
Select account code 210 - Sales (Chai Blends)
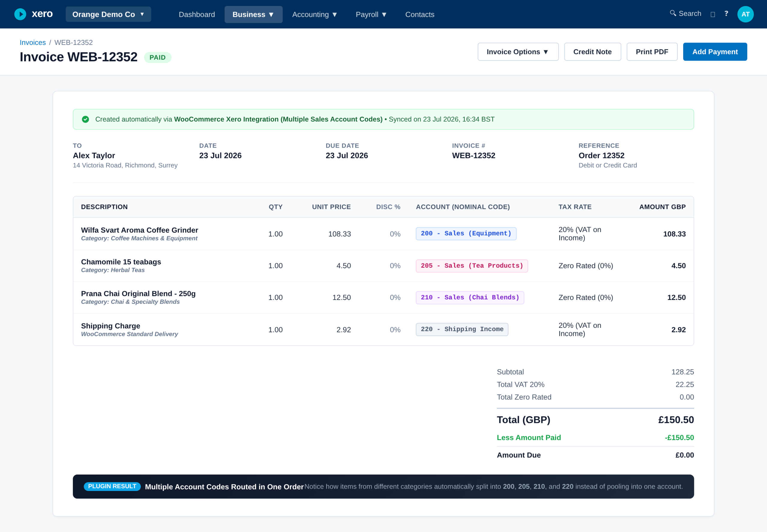point(470,298)
